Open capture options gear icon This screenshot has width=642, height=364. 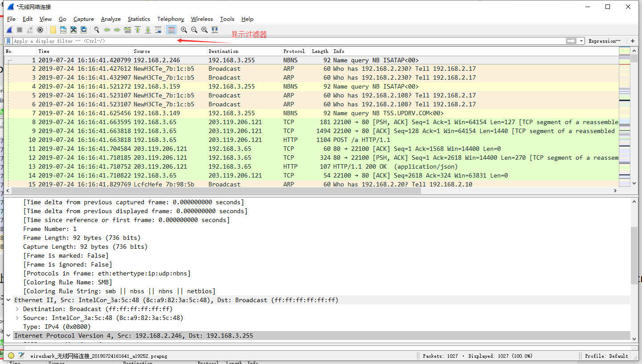[x=40, y=30]
